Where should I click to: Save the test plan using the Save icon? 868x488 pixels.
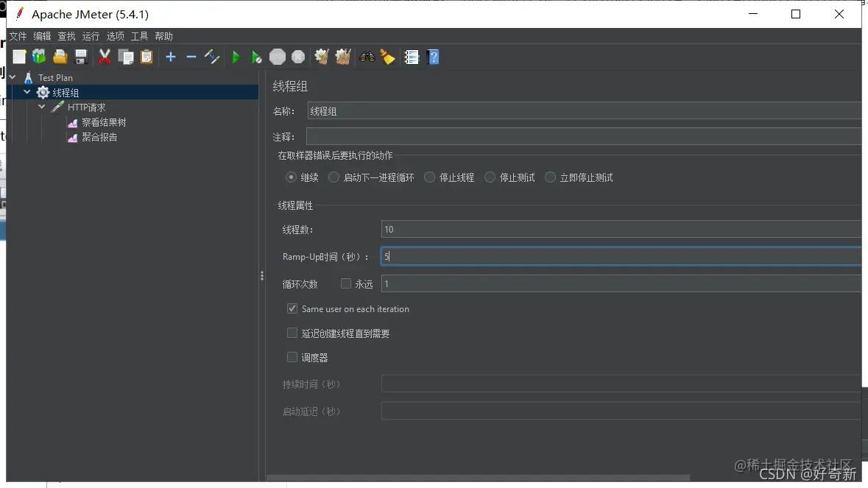(81, 57)
